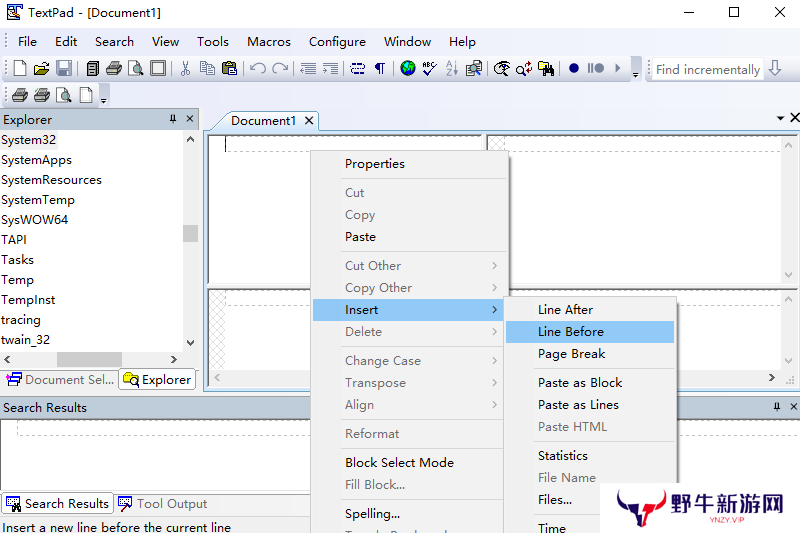Screen dimensions: 800x533
Task: Open the globe View in Web Browser icon
Action: pyautogui.click(x=408, y=68)
